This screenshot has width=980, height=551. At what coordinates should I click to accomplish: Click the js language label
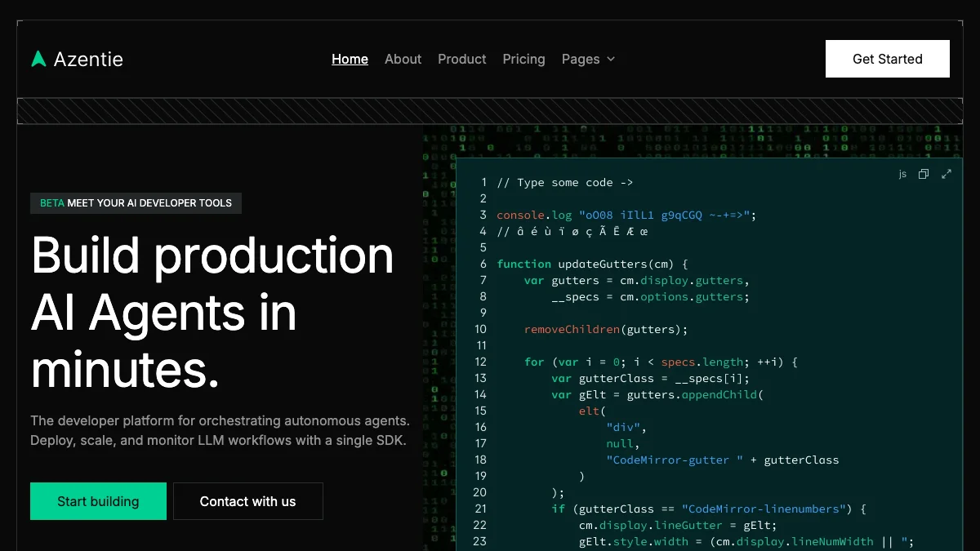[902, 174]
